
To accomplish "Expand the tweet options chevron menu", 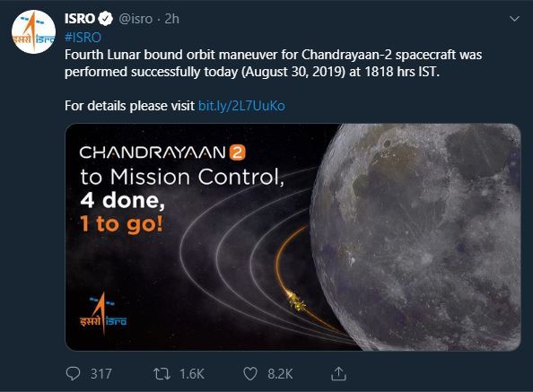I will coord(515,19).
